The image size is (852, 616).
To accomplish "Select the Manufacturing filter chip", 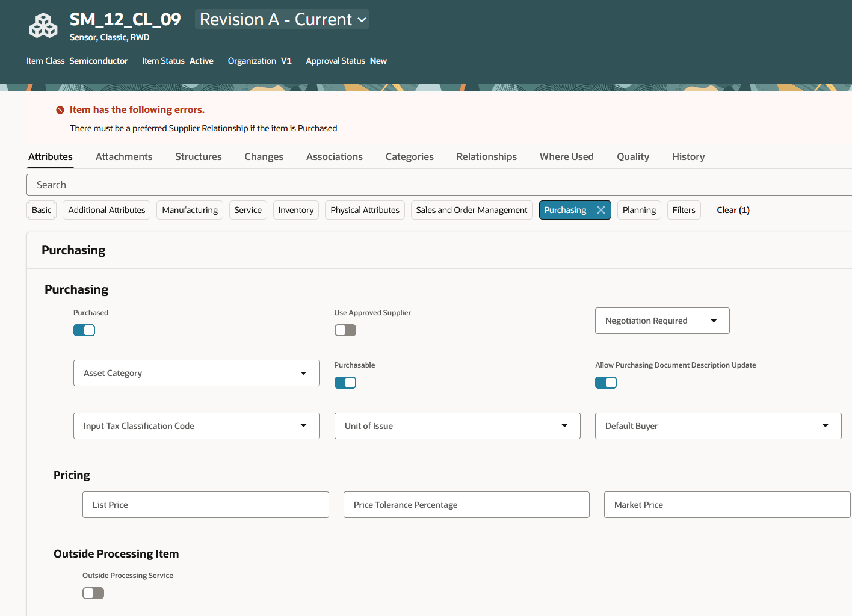I will [x=190, y=210].
